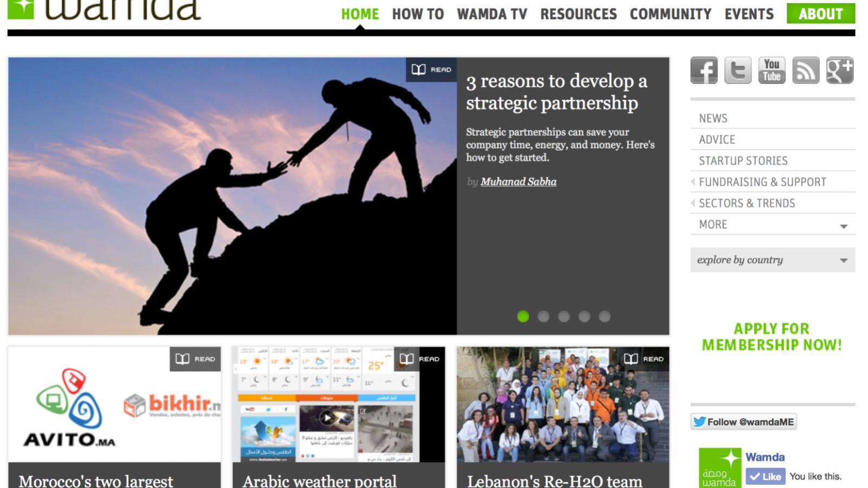Viewport: 868px width, 488px height.
Task: Open Wamda's Twitter page icon
Action: [x=738, y=70]
